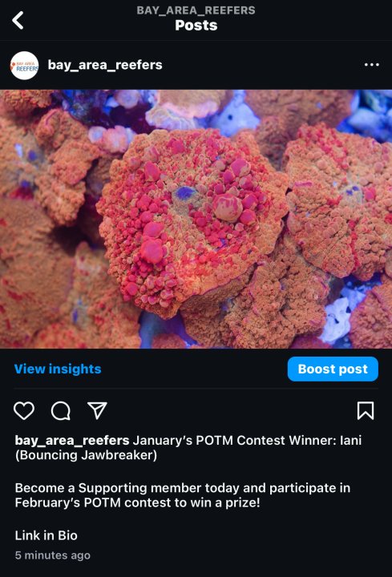Image resolution: width=392 pixels, height=577 pixels.
Task: Tap the (Bouncing Jawbreaker) caption text
Action: 86,455
